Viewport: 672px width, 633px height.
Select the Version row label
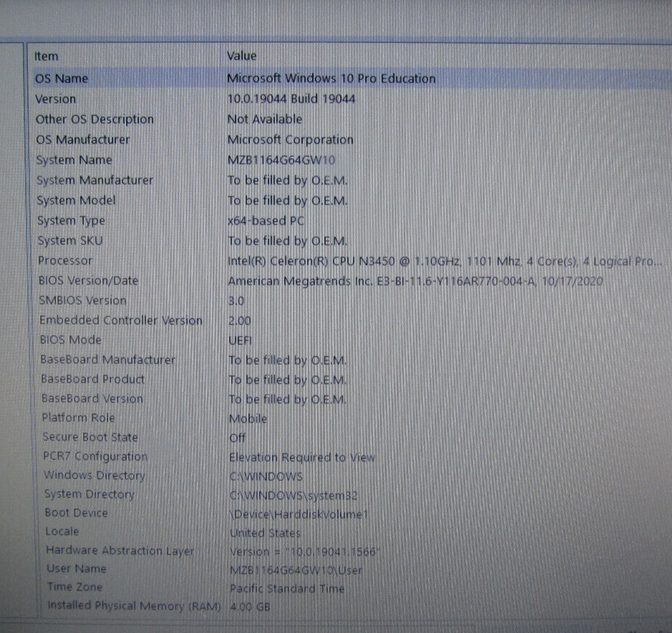56,99
